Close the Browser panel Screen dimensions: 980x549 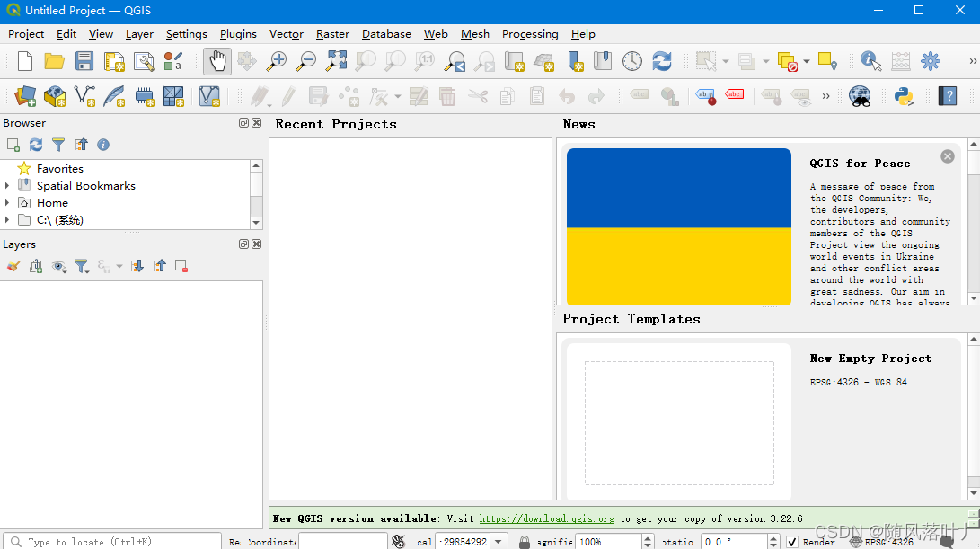(256, 122)
